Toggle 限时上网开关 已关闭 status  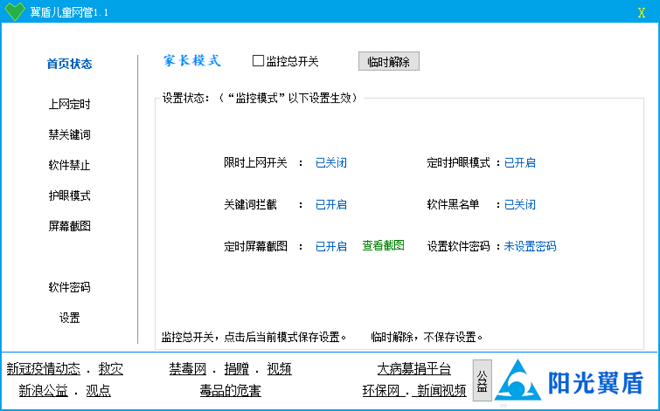(331, 163)
